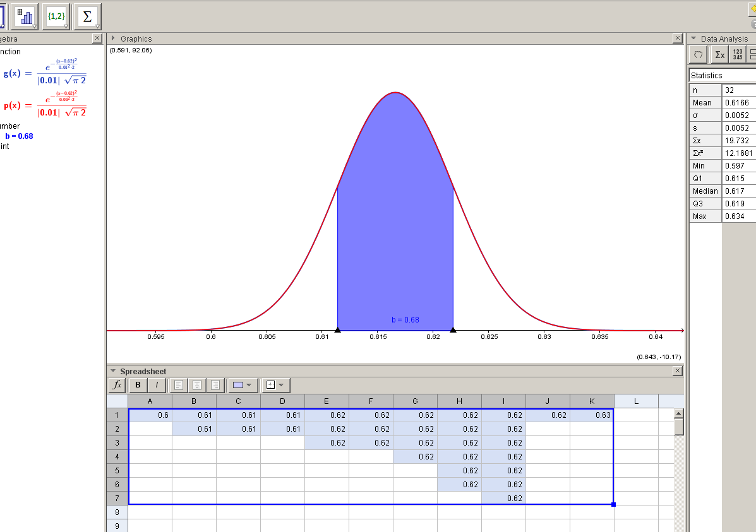Click cell I7 containing 0.62

click(x=503, y=499)
